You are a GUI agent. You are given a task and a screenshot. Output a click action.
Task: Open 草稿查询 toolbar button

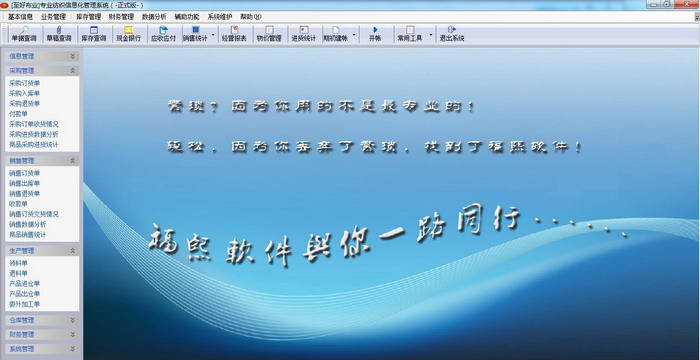(x=59, y=34)
